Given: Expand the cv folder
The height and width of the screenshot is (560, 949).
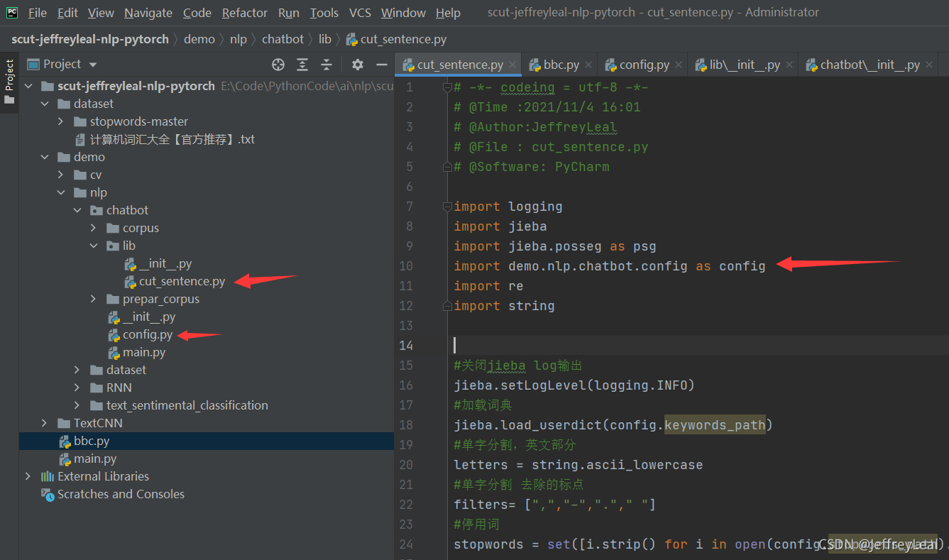Looking at the screenshot, I should pyautogui.click(x=61, y=175).
